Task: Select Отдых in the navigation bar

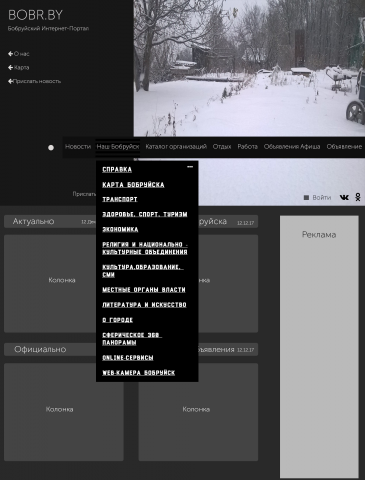Action: pyautogui.click(x=222, y=147)
